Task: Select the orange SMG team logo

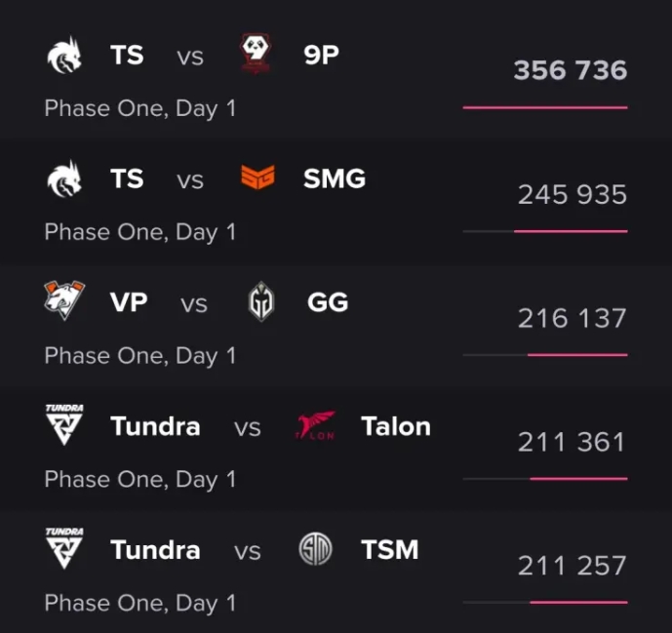Action: pos(258,178)
